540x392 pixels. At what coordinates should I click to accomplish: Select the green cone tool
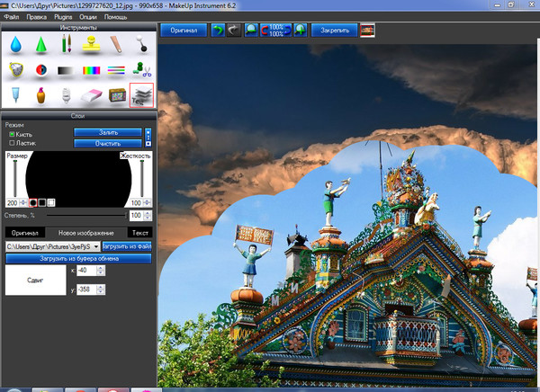click(x=41, y=45)
